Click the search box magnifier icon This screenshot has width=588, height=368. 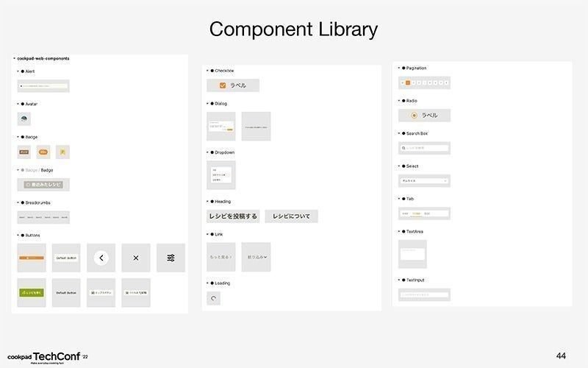[x=404, y=148]
